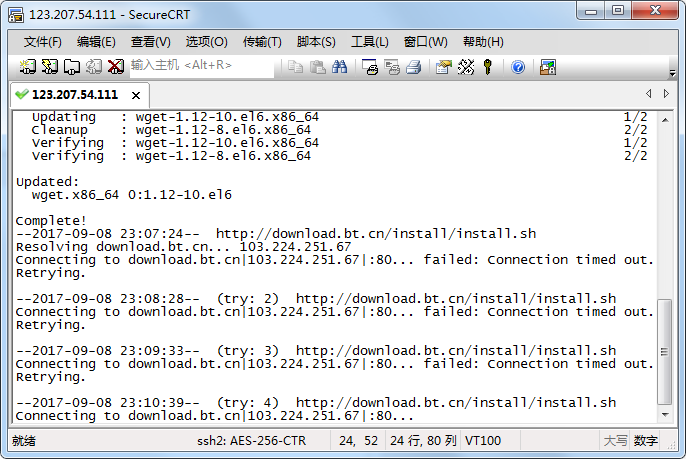Open Global Options tools icon
Viewport: 686px width, 459px height.
click(x=466, y=67)
